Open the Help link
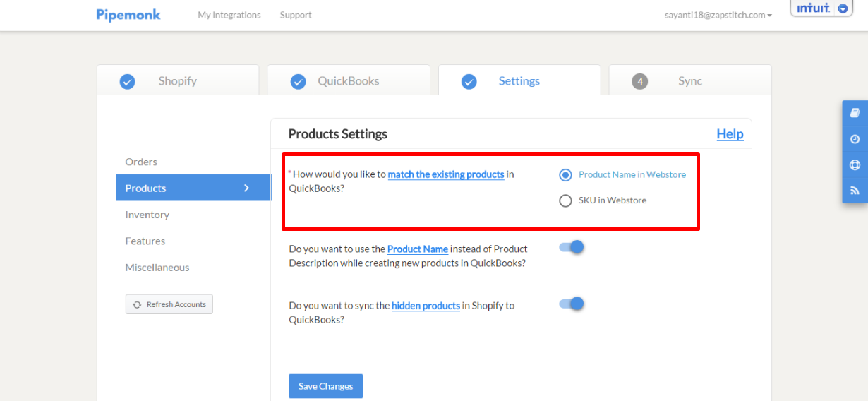The height and width of the screenshot is (401, 868). tap(730, 134)
